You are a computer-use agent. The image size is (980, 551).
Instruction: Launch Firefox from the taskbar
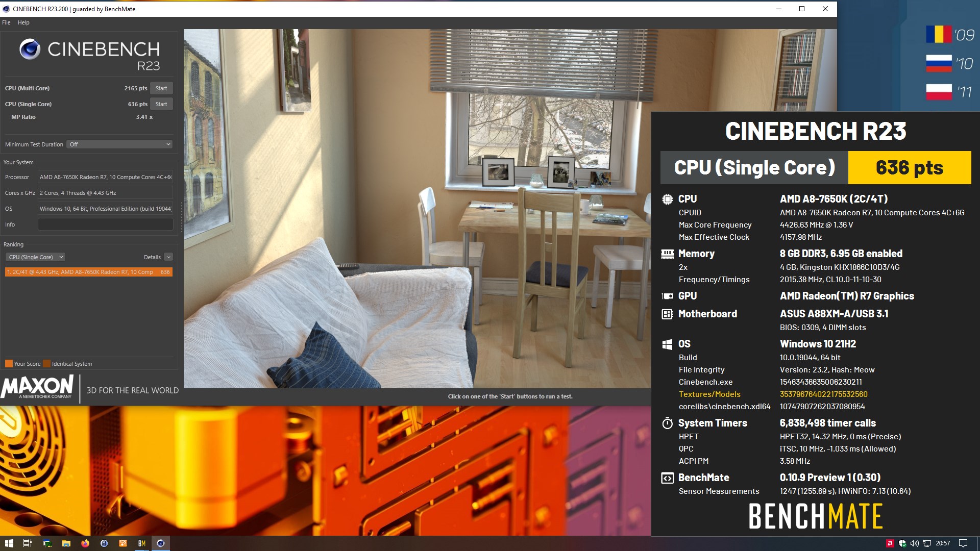[x=85, y=543]
